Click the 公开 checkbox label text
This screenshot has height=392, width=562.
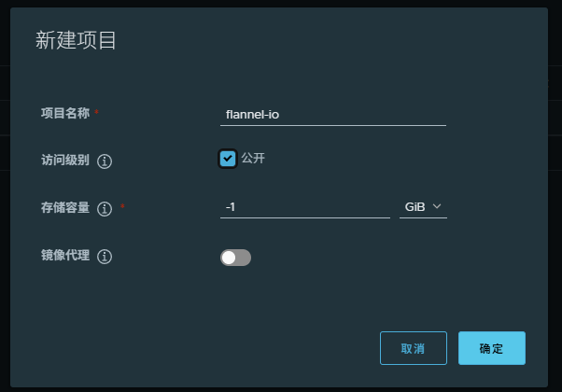(253, 158)
